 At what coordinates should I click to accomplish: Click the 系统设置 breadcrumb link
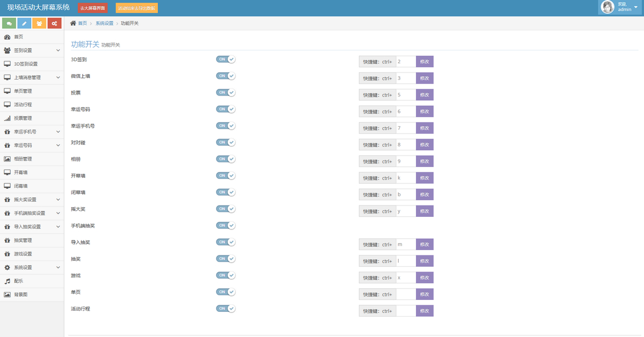[x=105, y=24]
